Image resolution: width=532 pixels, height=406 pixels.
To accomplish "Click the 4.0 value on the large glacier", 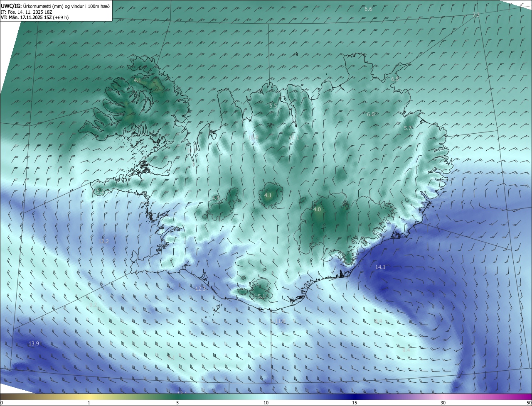I will [317, 210].
